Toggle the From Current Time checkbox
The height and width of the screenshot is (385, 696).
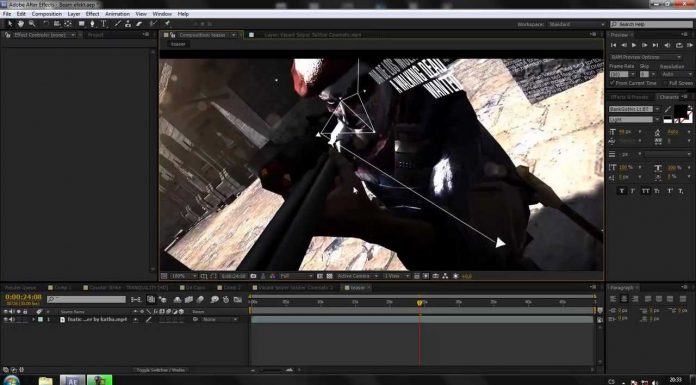click(612, 83)
